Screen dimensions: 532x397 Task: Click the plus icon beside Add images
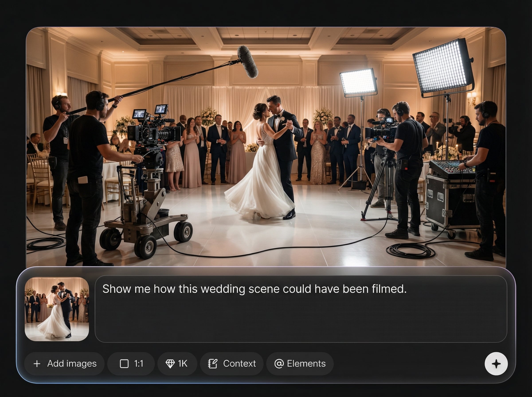(37, 364)
